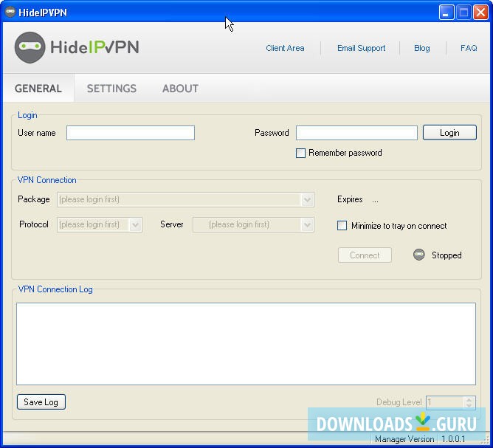Open the Email Support link
Image resolution: width=493 pixels, height=448 pixels.
pyautogui.click(x=361, y=48)
